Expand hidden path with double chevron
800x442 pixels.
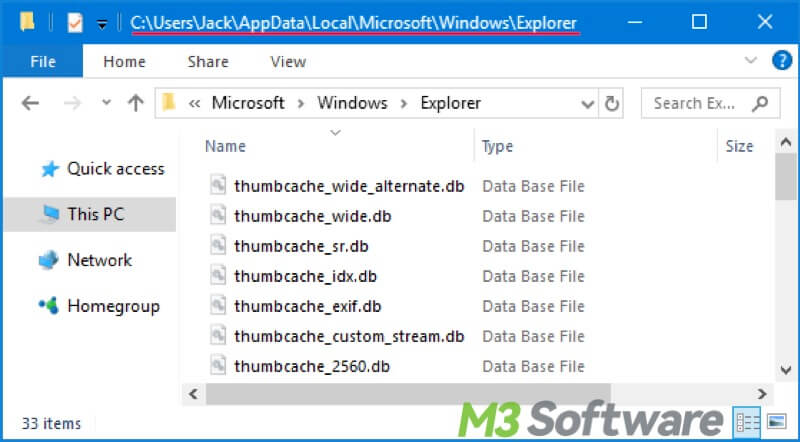194,104
